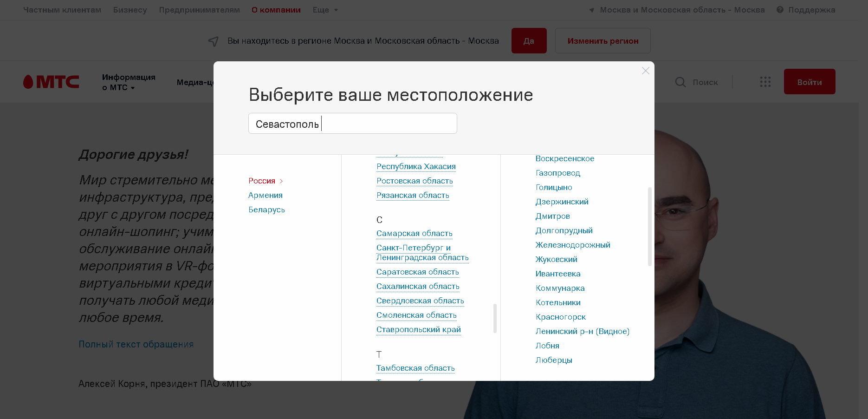Choose region "Свердловская область"
Viewport: 868px width, 419px height.
point(420,301)
